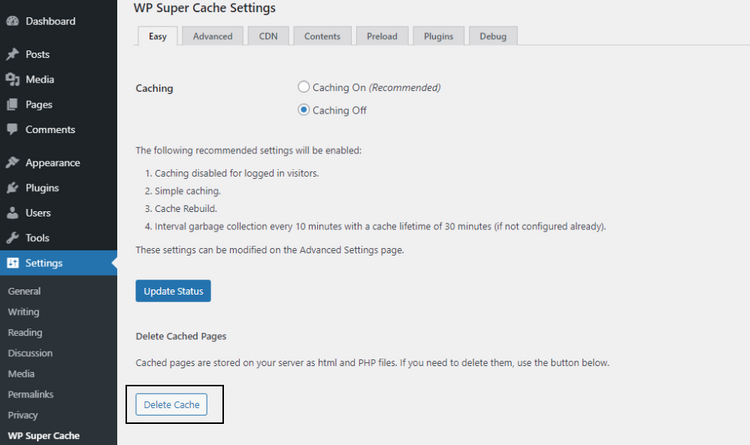This screenshot has height=445, width=750.
Task: Click the 'Simple caching.' list item
Action: (188, 191)
